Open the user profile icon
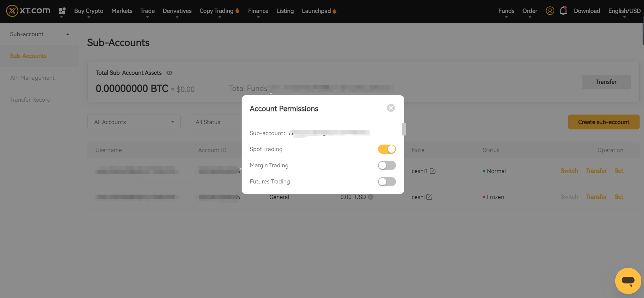644x298 pixels. [x=550, y=11]
